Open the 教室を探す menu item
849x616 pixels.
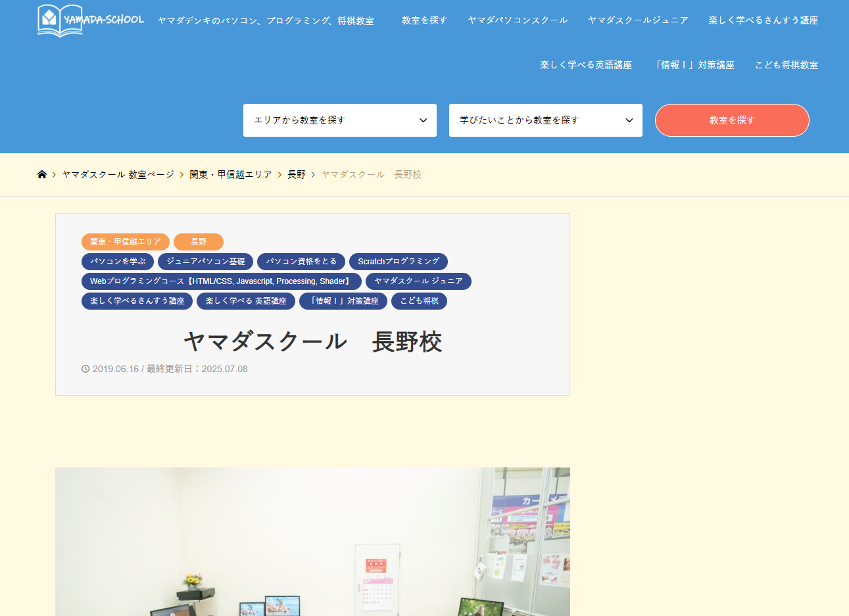click(x=424, y=20)
